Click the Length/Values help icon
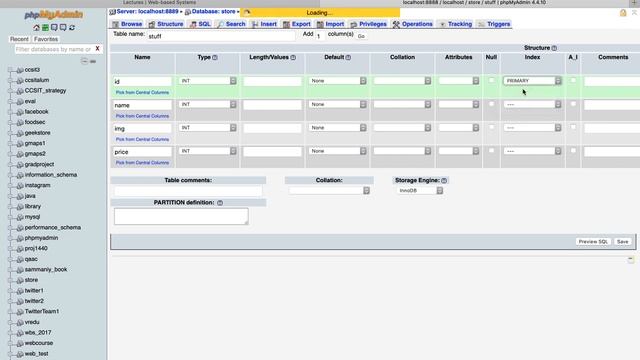The height and width of the screenshot is (360, 640). click(x=293, y=58)
